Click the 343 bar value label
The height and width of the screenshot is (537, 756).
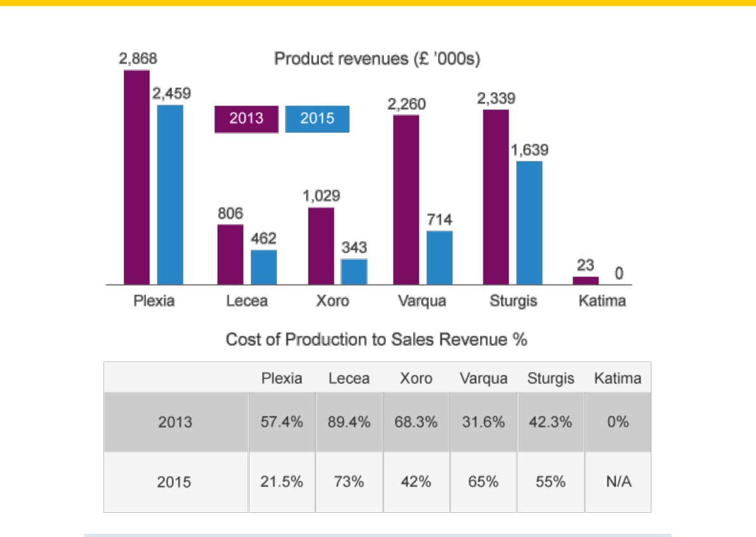tap(354, 248)
